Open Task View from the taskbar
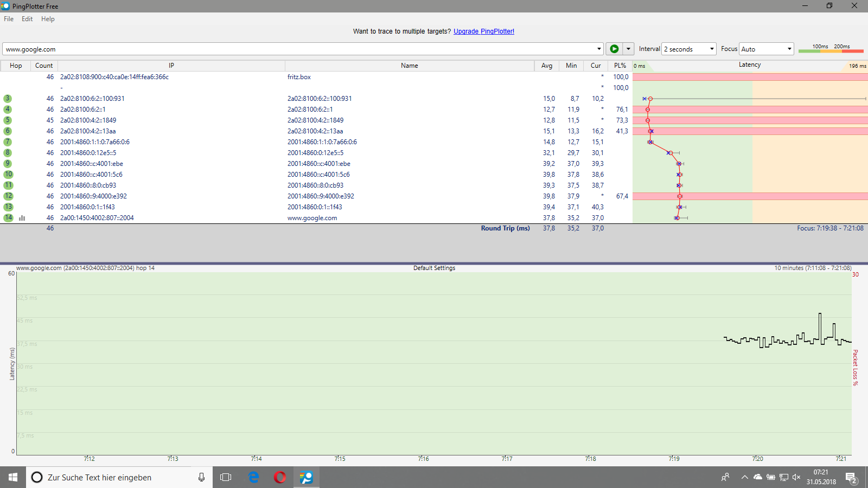Screen dimensions: 868x488 tap(226, 477)
